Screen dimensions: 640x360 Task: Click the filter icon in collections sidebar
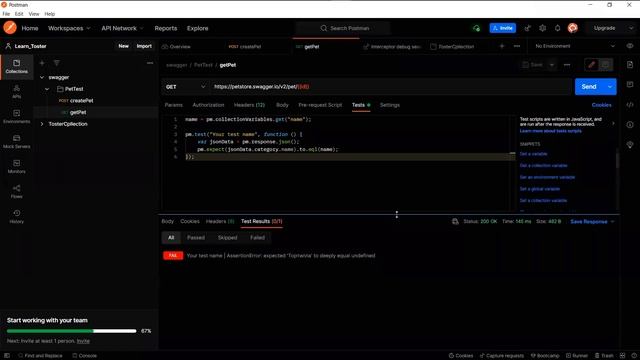(x=57, y=63)
